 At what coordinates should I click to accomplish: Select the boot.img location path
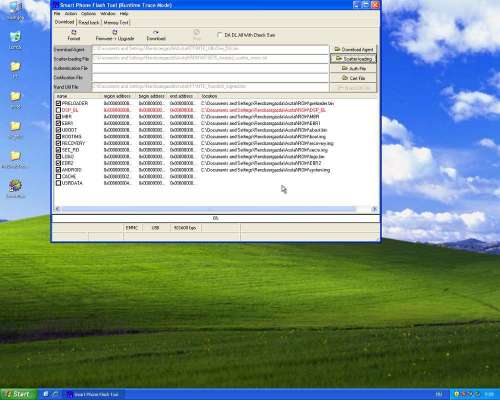coord(263,137)
